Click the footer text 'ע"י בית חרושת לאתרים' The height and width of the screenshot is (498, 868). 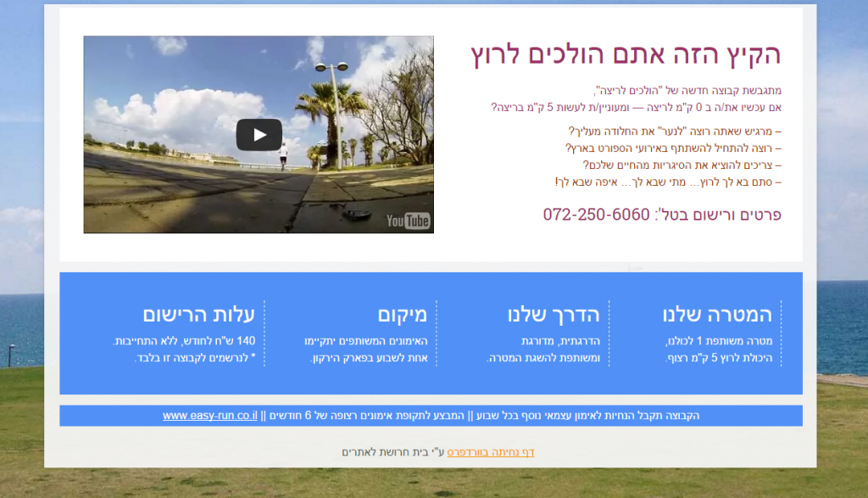(393, 452)
